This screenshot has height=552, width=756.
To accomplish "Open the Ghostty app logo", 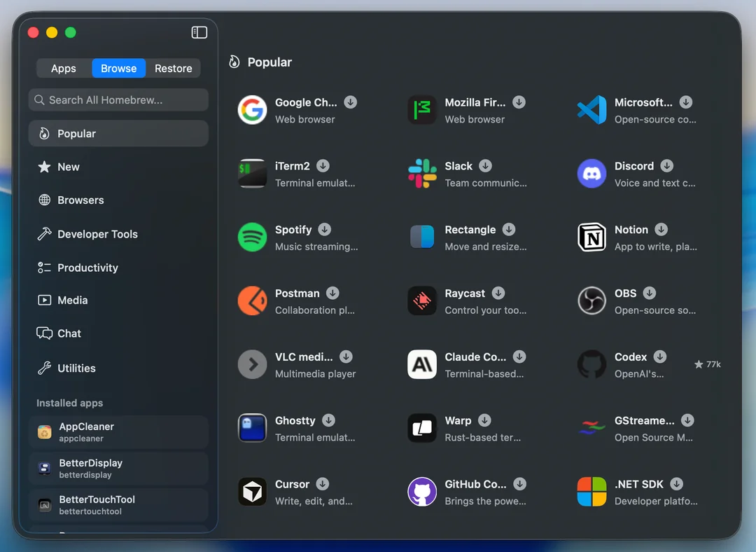I will 252,428.
